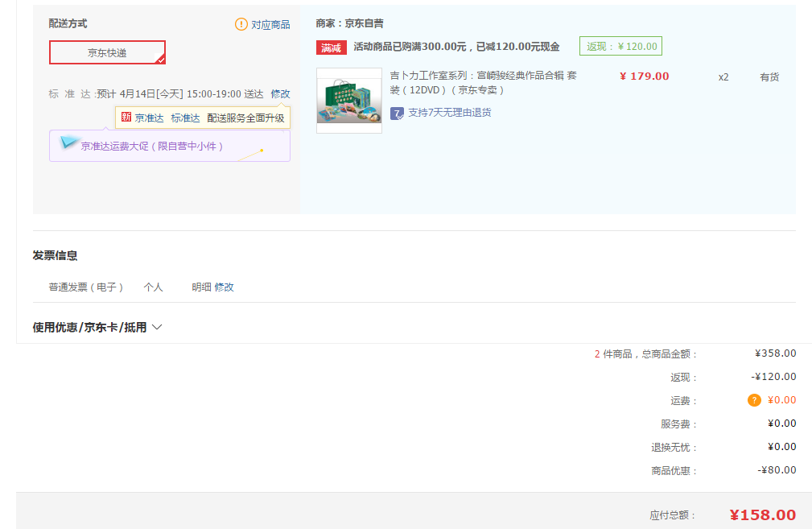
Task: Open the 标准达 link
Action: 185,118
